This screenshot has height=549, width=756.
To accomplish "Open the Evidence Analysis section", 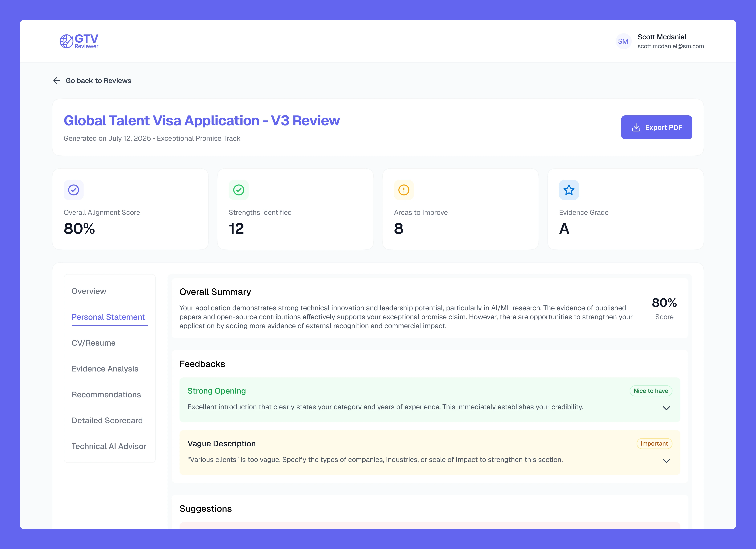I will (x=105, y=369).
